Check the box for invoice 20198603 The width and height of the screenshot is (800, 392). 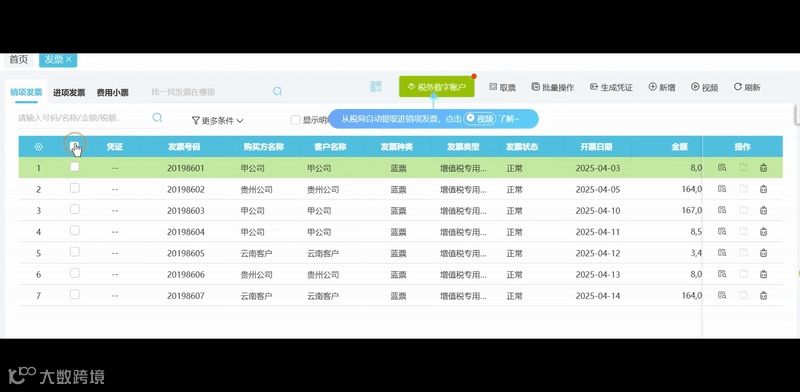(x=74, y=209)
